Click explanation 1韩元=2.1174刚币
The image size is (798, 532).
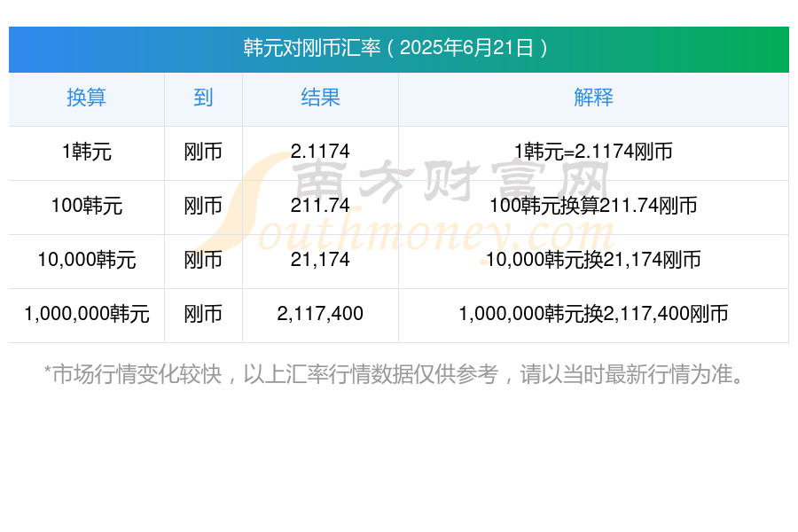point(593,152)
